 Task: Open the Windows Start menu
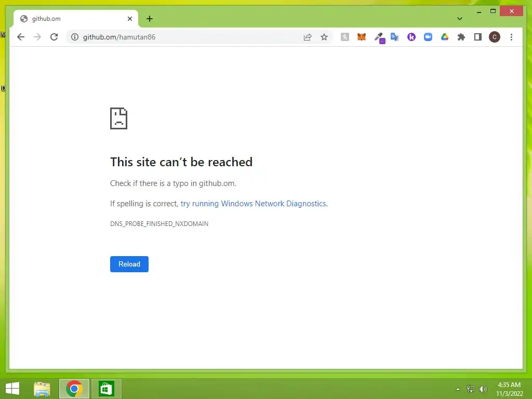[12, 389]
